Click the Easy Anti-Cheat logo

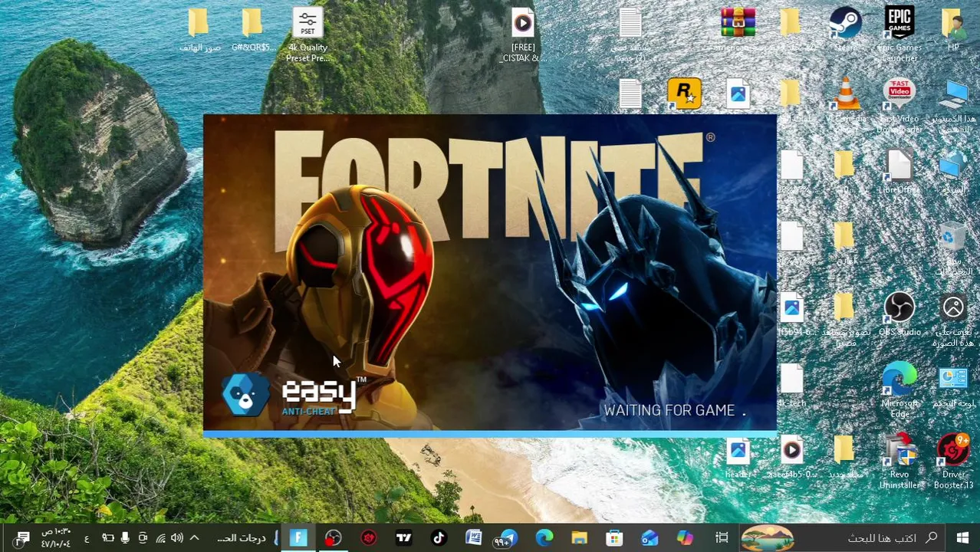pyautogui.click(x=294, y=396)
